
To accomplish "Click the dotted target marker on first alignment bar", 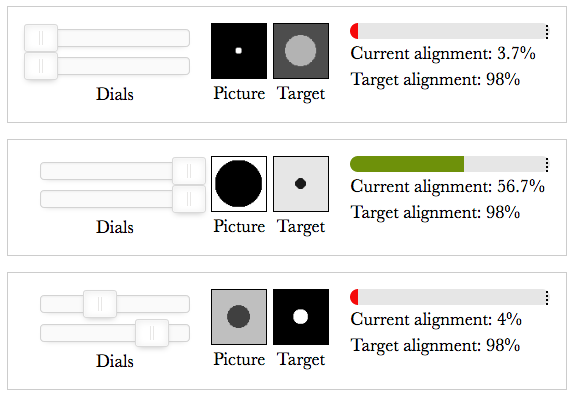I will coord(547,31).
